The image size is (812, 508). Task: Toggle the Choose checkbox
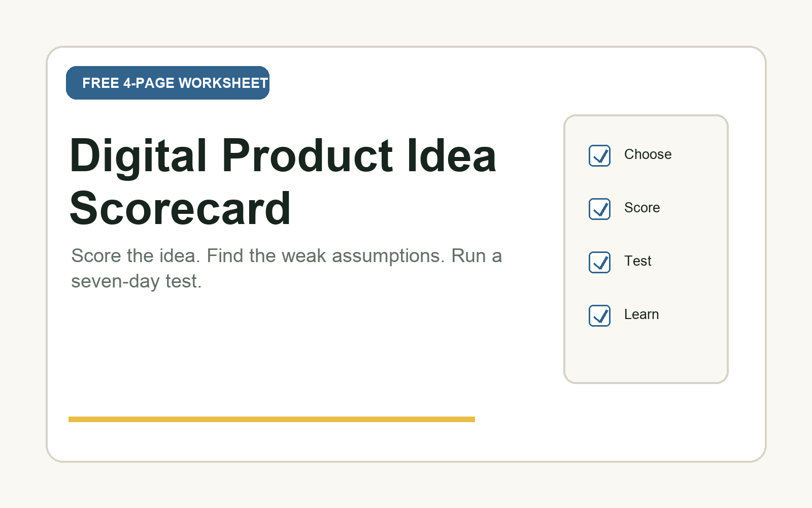coord(599,155)
